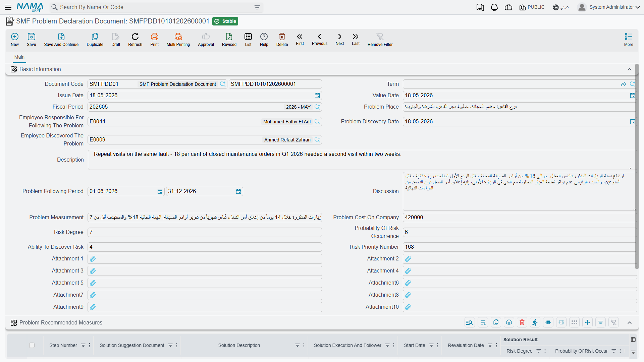This screenshot has height=362, width=644.
Task: Open Revaluation Date column menu
Action: pyautogui.click(x=496, y=345)
